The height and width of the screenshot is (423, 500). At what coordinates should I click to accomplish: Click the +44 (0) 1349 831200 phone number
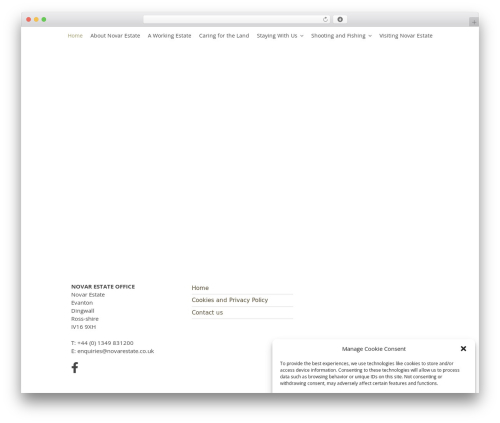pyautogui.click(x=105, y=343)
